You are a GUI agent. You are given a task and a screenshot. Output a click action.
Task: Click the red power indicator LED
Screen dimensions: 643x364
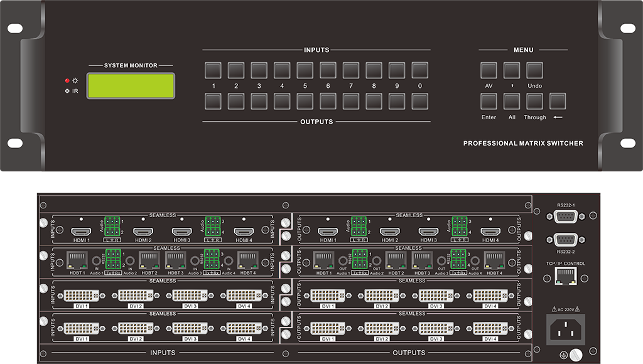[67, 81]
